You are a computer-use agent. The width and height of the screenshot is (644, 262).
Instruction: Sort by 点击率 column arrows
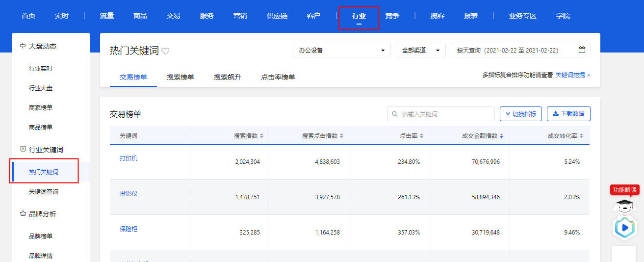pos(421,136)
